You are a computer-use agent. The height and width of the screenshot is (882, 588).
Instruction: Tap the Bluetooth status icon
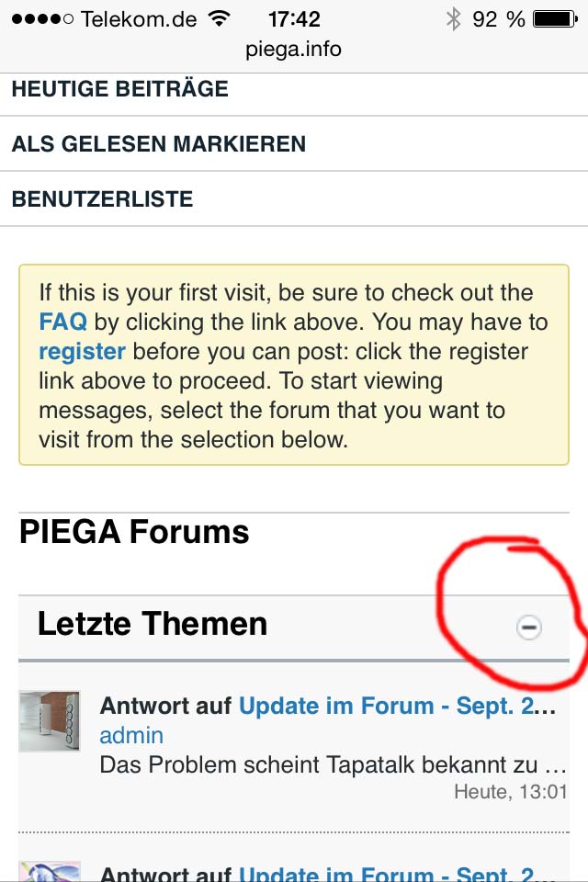tap(453, 18)
